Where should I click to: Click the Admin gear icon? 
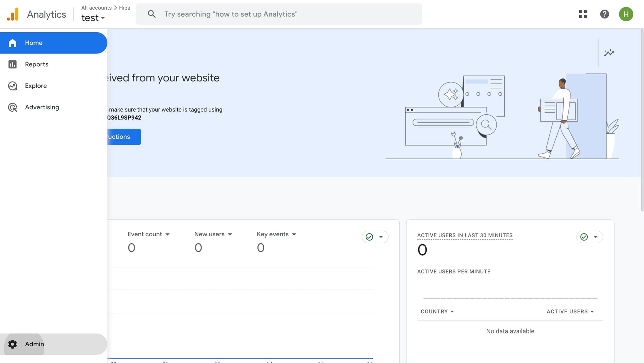pyautogui.click(x=13, y=344)
